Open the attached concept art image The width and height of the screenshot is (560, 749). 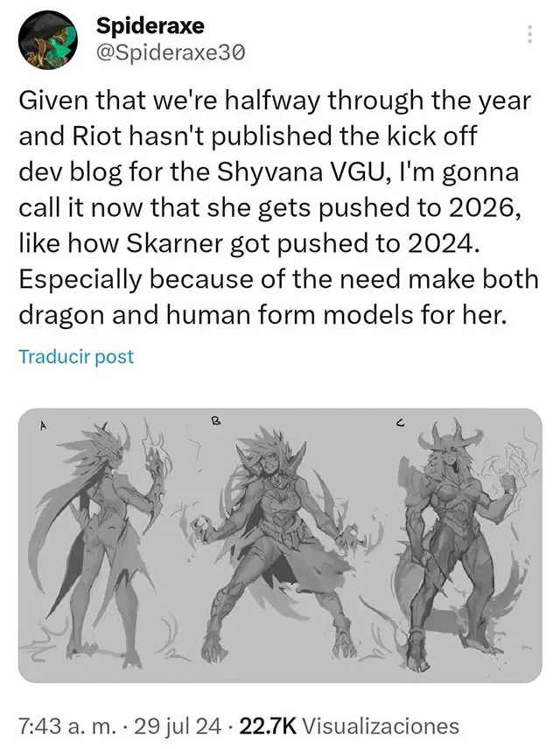pos(280,545)
